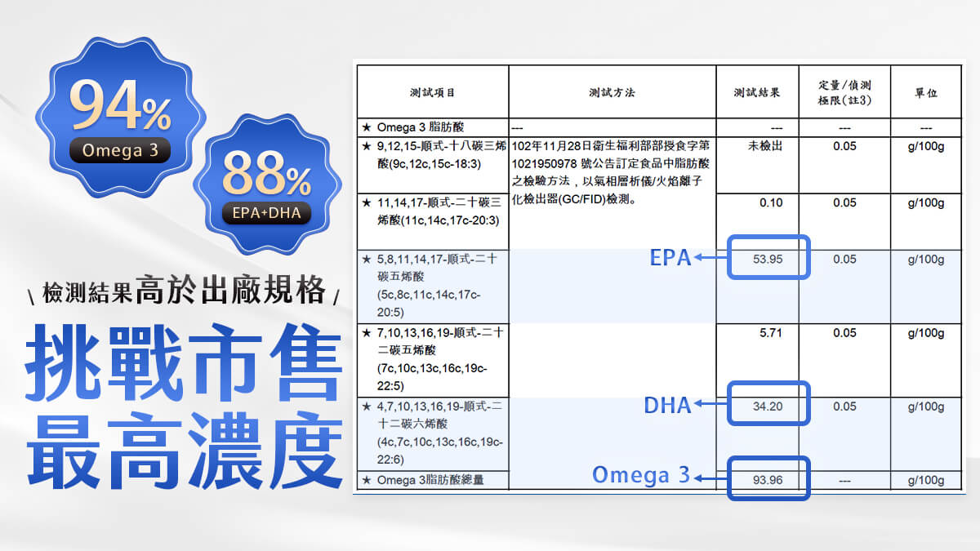Click the 測試項目 column header
The width and height of the screenshot is (980, 551).
pyautogui.click(x=432, y=93)
